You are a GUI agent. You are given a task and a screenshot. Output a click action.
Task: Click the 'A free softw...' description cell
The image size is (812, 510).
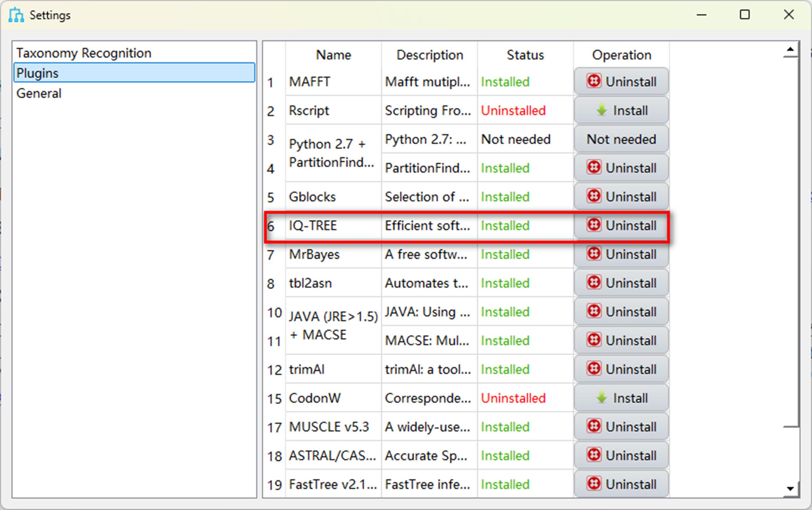[430, 254]
